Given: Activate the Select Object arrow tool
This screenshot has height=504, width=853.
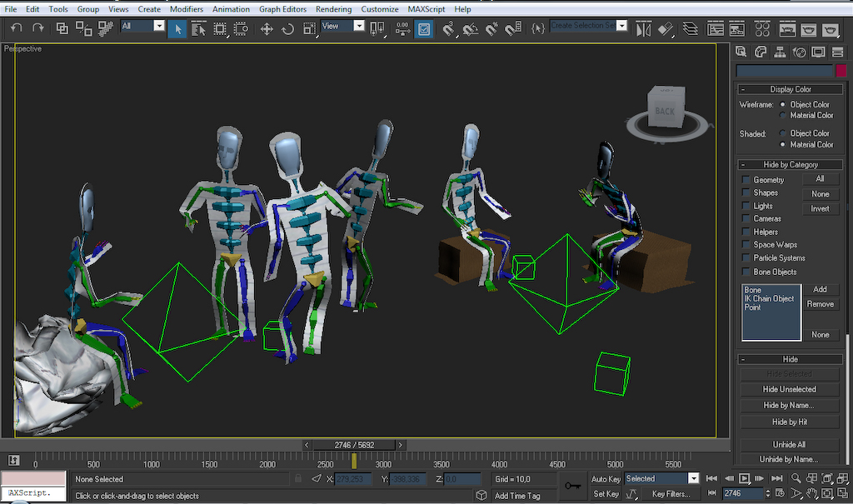Looking at the screenshot, I should point(177,28).
